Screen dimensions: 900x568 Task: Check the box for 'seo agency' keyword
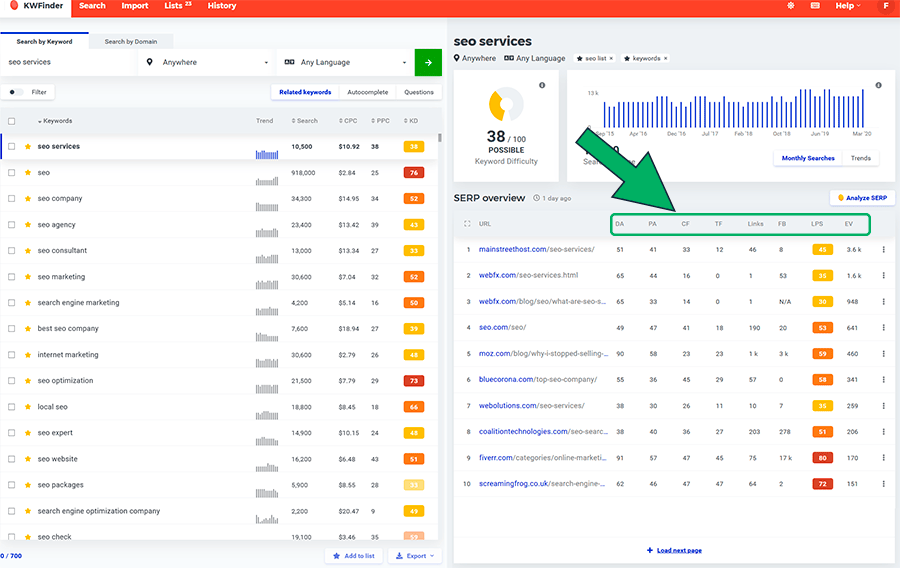tap(12, 225)
